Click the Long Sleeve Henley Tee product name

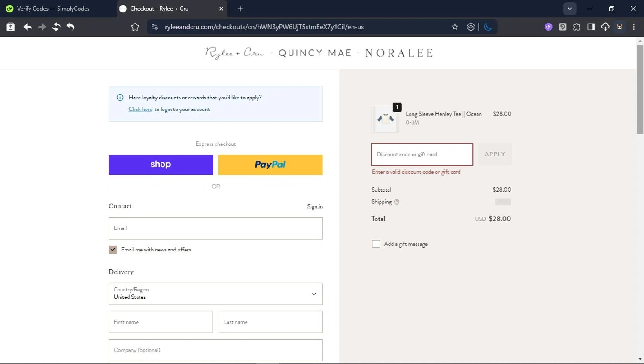(x=444, y=114)
